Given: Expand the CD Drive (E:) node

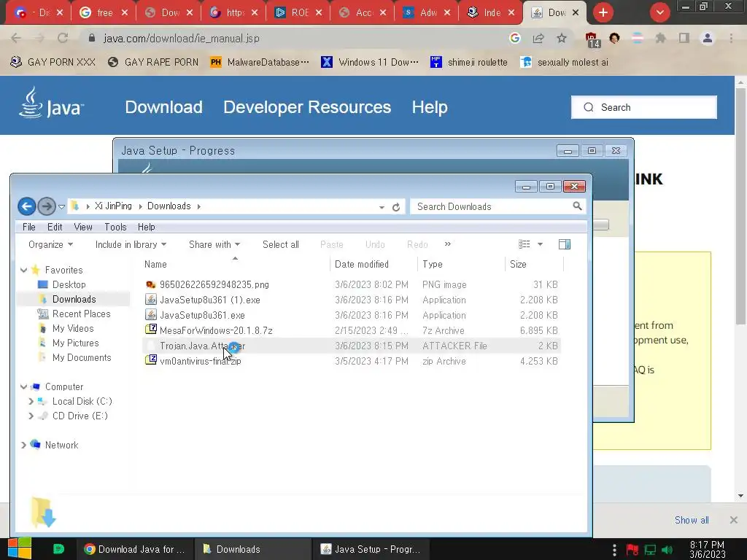Looking at the screenshot, I should (x=31, y=416).
